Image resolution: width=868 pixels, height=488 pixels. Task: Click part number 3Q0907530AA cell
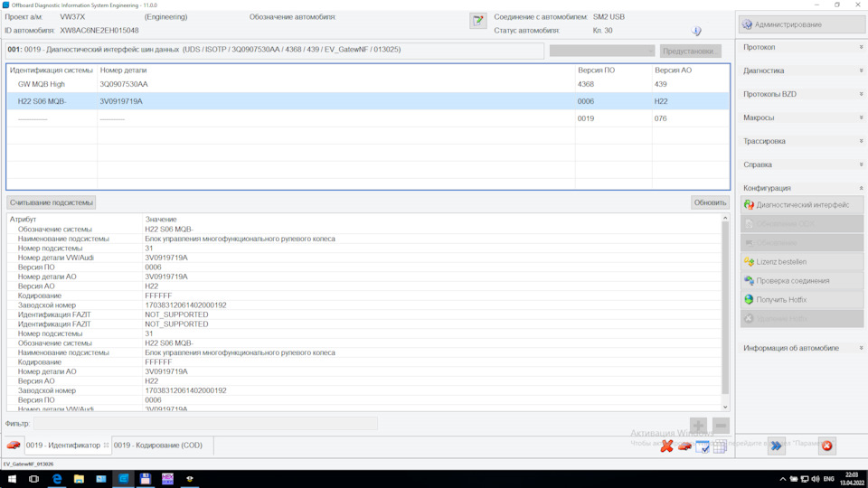[x=124, y=84]
